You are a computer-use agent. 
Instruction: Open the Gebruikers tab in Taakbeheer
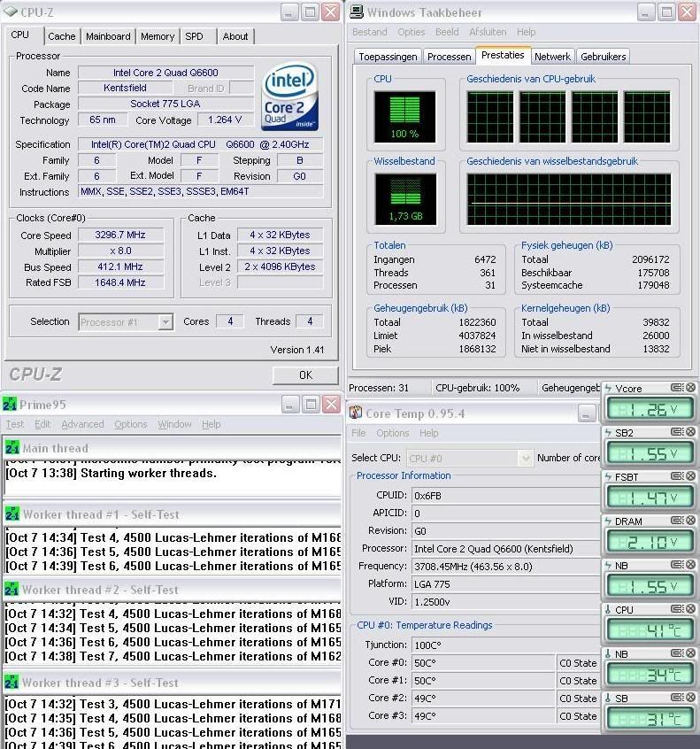[x=603, y=57]
